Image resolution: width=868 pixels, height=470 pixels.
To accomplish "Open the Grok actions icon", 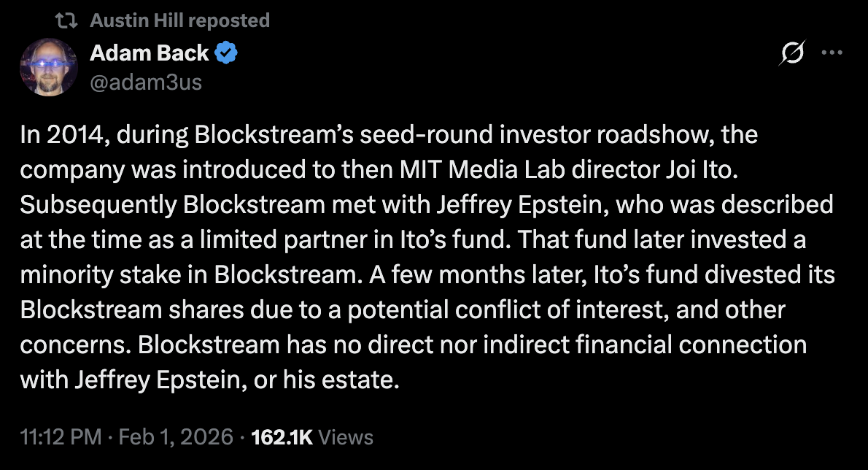I will pos(794,51).
